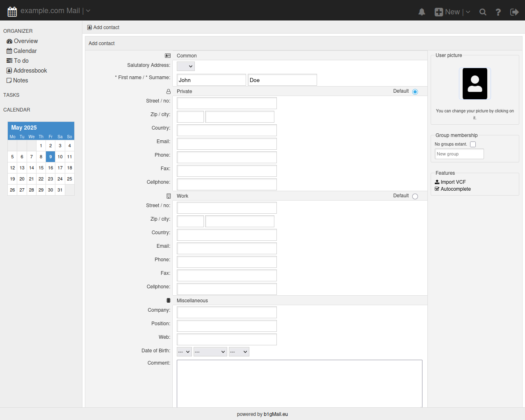
Task: Click the Autocomplete feature link
Action: pyautogui.click(x=455, y=189)
